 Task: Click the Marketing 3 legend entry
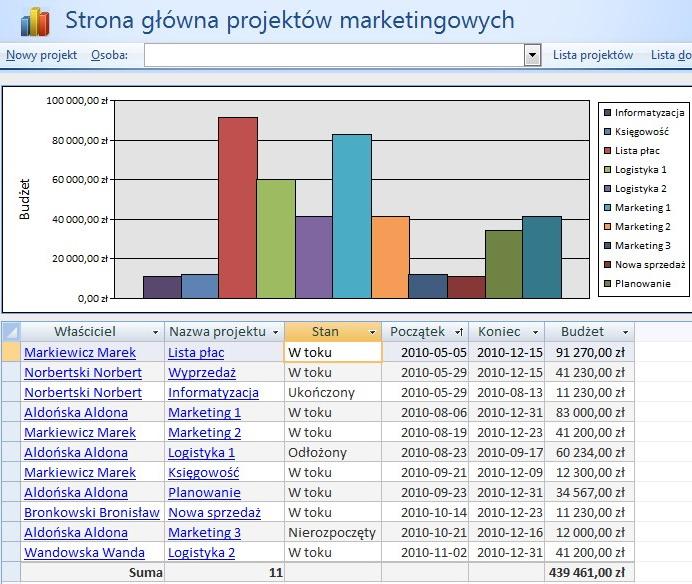click(x=637, y=245)
